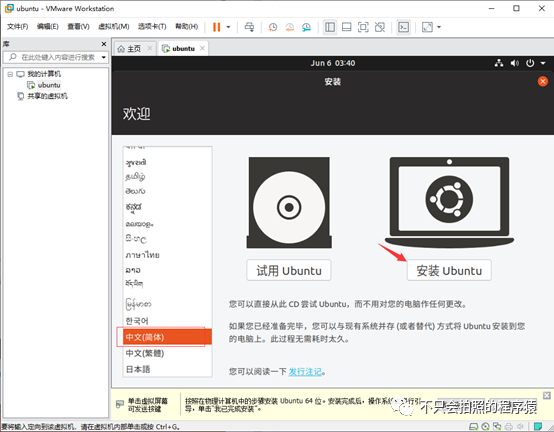The width and height of the screenshot is (554, 432).
Task: Click the CD/DVD drive status bar icon
Action: coord(485,427)
